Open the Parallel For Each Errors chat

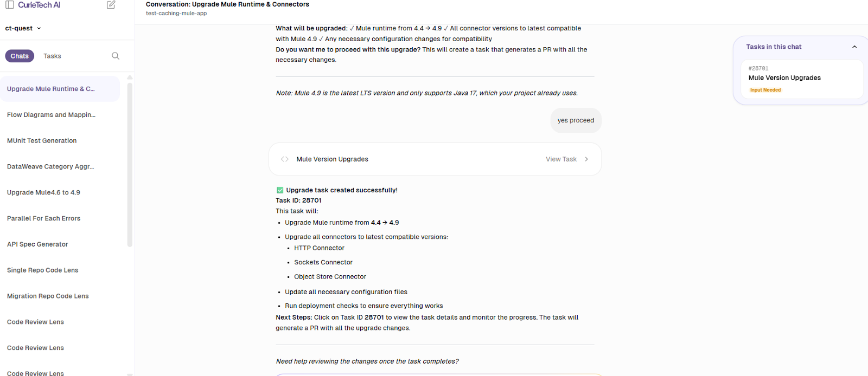[43, 218]
